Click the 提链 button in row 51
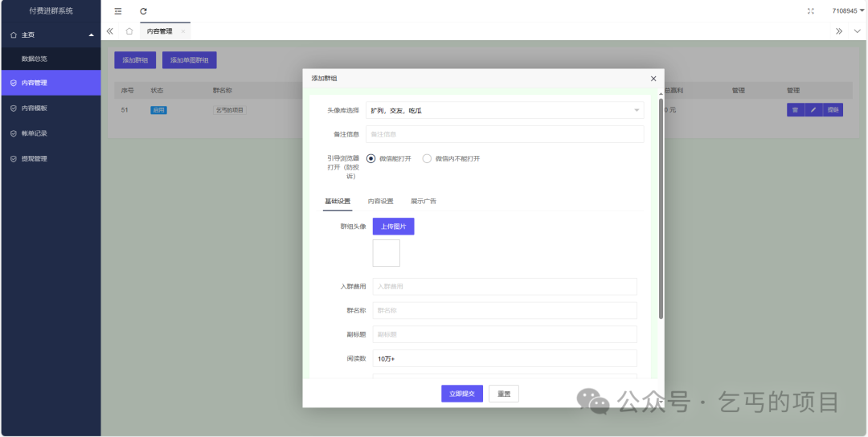Screen dimensions: 868x437 833,110
